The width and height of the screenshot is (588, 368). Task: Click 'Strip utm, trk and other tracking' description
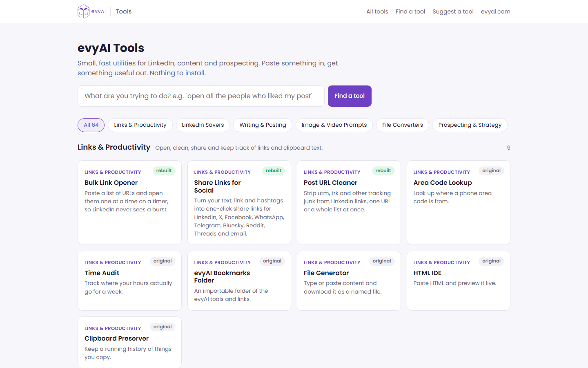pyautogui.click(x=347, y=201)
